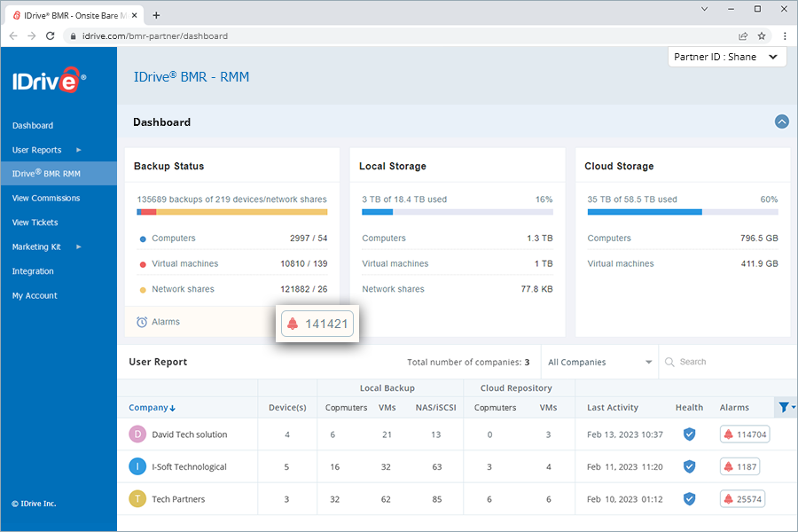798x532 pixels.
Task: View health shield for David Tech solution
Action: point(689,434)
